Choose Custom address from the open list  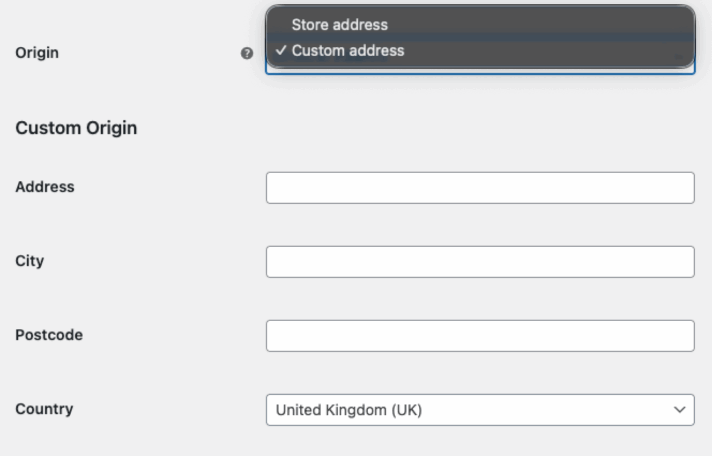coord(348,50)
